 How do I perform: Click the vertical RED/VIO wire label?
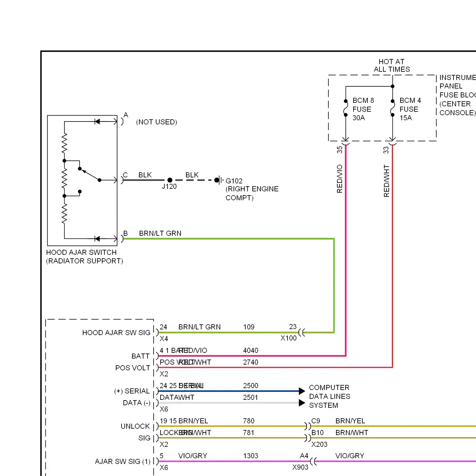(x=340, y=179)
